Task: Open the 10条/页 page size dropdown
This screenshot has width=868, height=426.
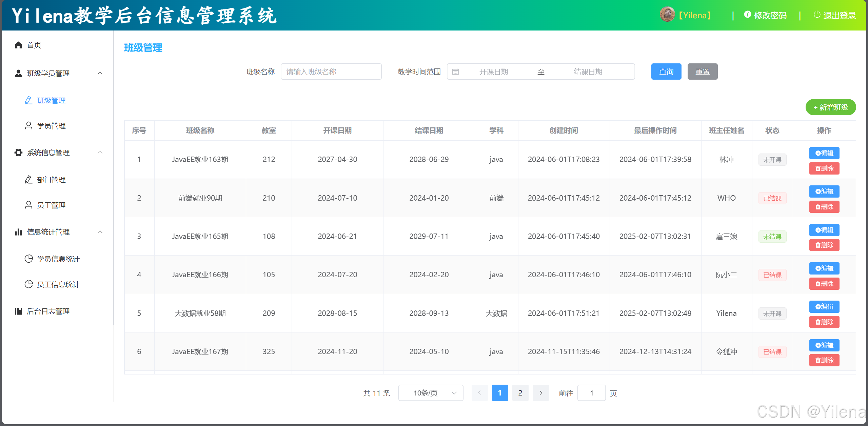Action: (431, 393)
